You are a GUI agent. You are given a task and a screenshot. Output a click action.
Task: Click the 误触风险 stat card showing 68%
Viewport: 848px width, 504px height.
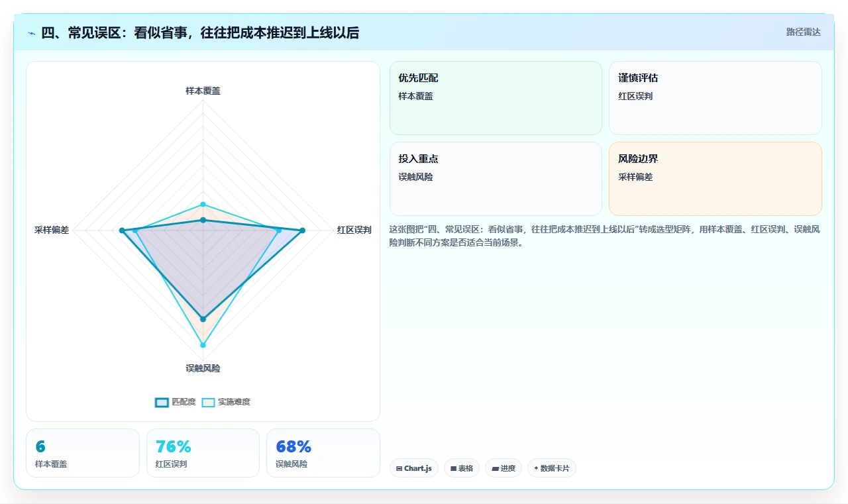[323, 453]
